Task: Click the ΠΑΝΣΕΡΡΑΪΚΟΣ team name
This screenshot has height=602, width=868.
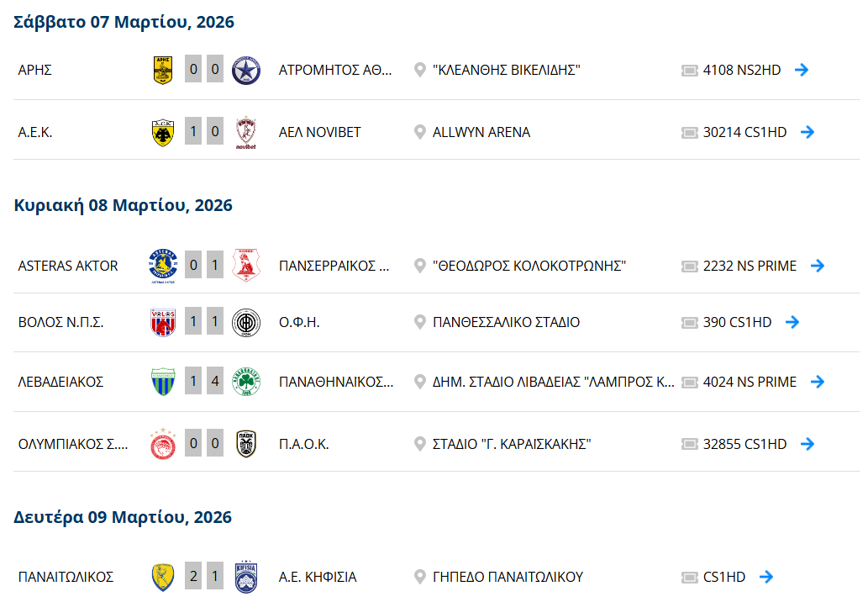Action: point(334,266)
